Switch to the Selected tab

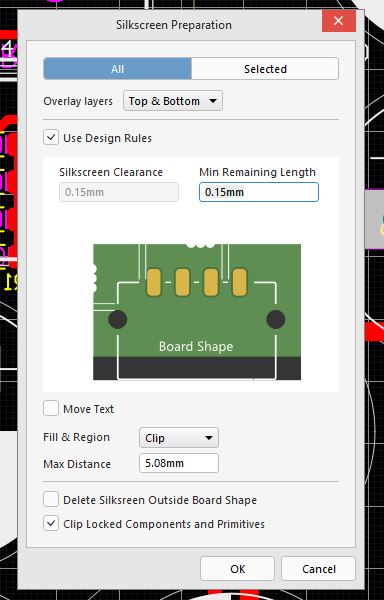pyautogui.click(x=265, y=69)
